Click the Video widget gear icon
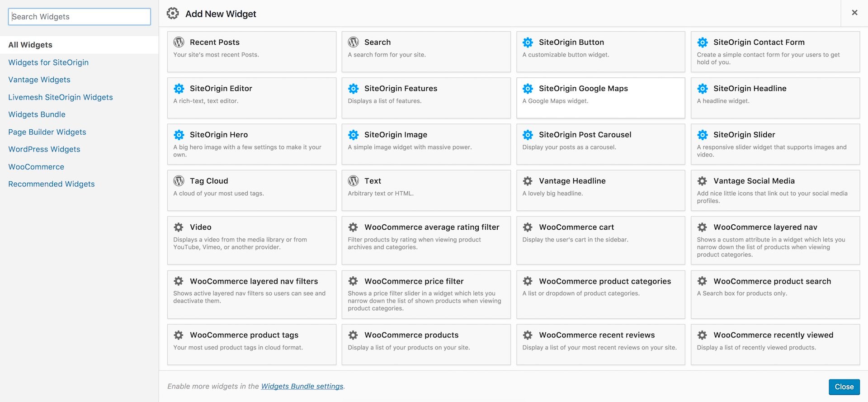The height and width of the screenshot is (402, 868). point(179,227)
